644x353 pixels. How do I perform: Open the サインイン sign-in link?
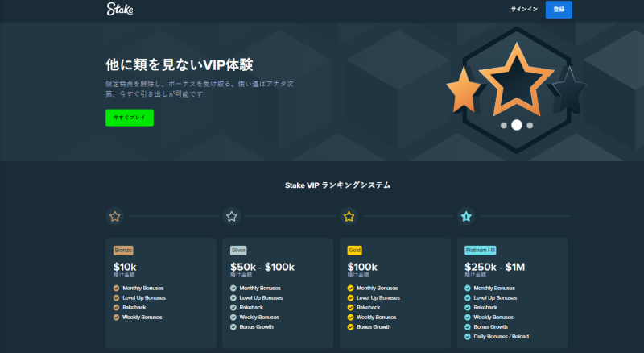click(x=524, y=9)
